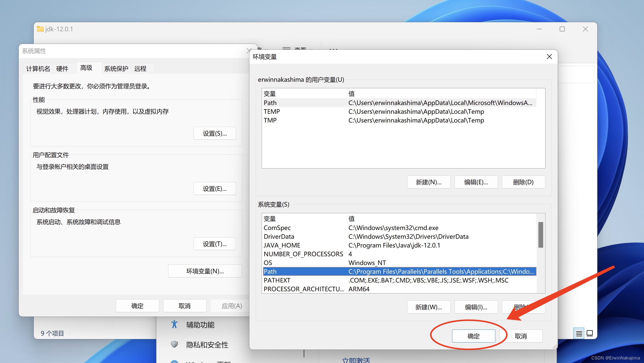Viewport: 644px width, 363px height.
Task: Switch to the 计算机名 tab
Action: pyautogui.click(x=38, y=68)
